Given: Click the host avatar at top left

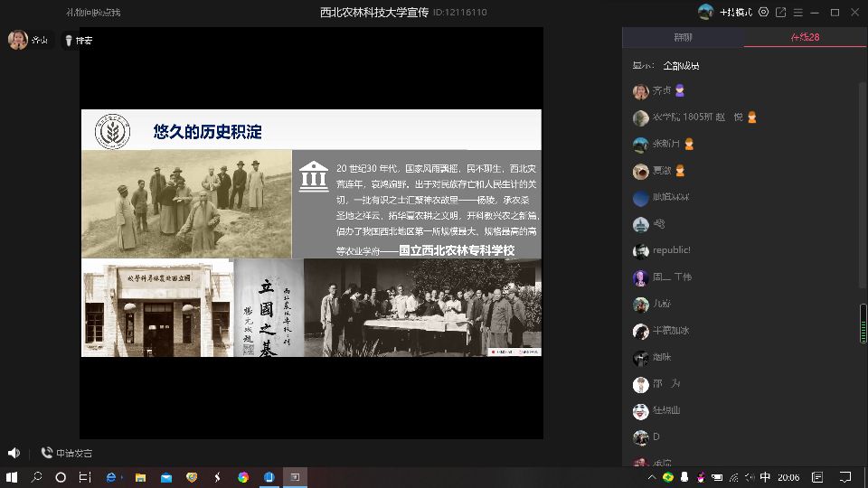Looking at the screenshot, I should coord(17,40).
